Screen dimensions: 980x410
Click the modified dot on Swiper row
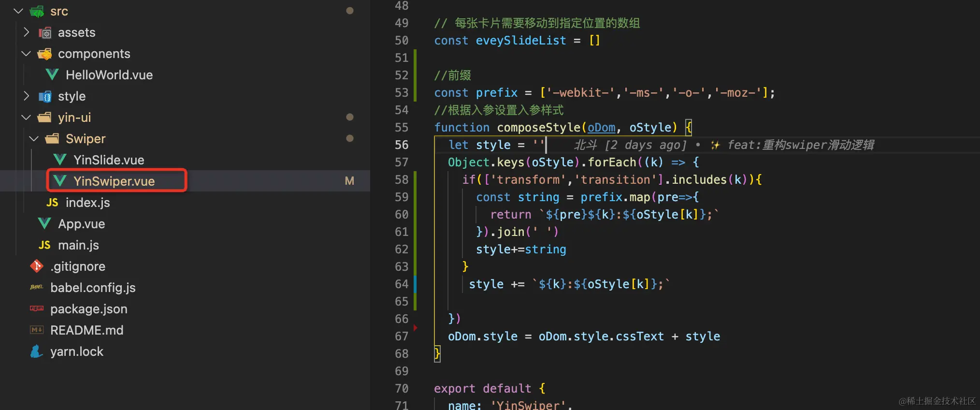click(350, 138)
